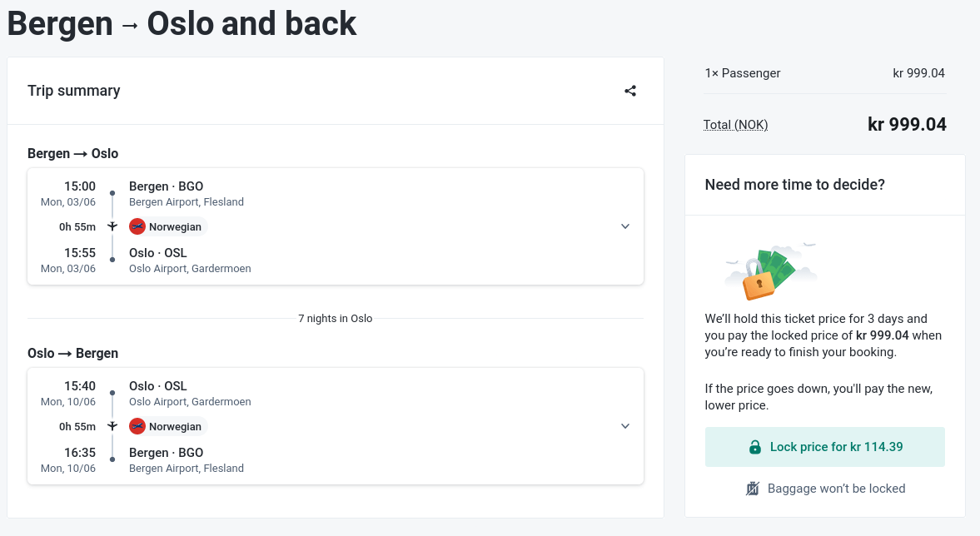
Task: Click the crossed-out baggage icon
Action: coord(753,489)
